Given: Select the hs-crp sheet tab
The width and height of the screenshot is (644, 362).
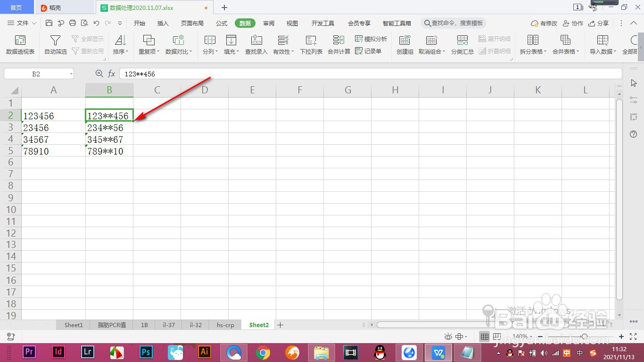Looking at the screenshot, I should pyautogui.click(x=225, y=325).
